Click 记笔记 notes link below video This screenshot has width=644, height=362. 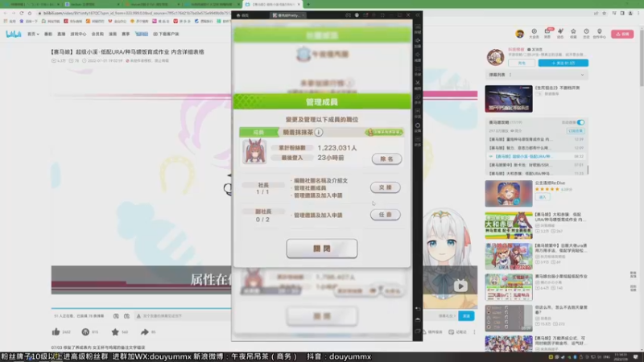tap(458, 331)
